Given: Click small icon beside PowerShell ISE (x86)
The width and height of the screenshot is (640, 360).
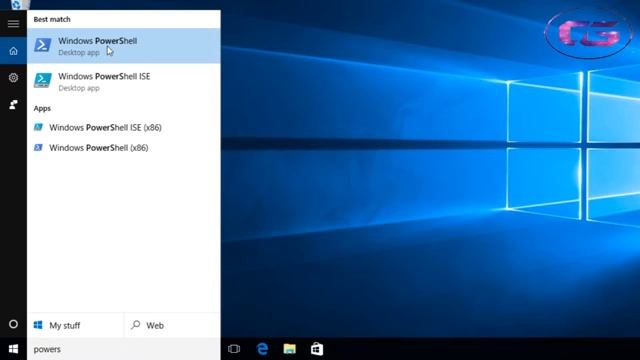Looking at the screenshot, I should click(38, 127).
